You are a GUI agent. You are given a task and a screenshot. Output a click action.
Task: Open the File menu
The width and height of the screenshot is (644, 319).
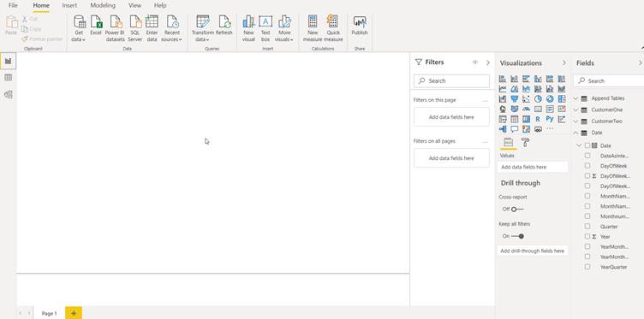tap(13, 5)
